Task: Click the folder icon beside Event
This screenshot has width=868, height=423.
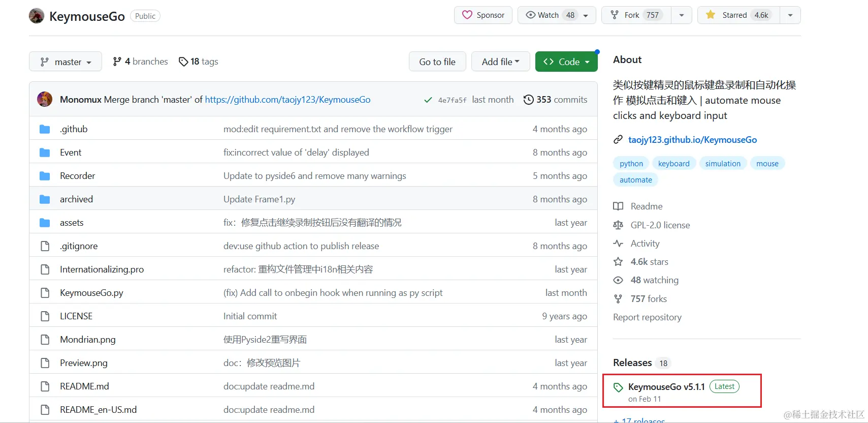Action: pos(45,153)
